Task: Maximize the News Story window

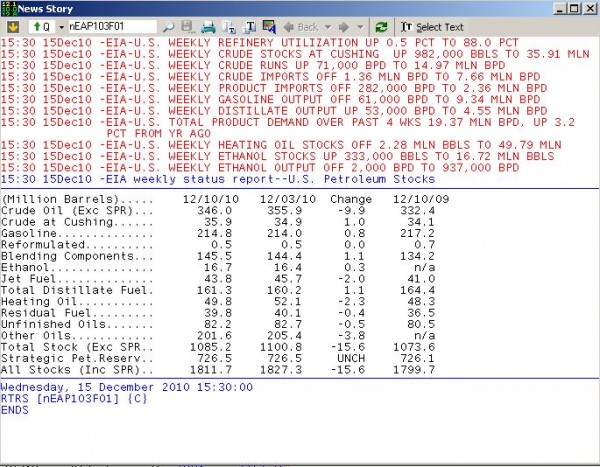Action: pos(574,8)
